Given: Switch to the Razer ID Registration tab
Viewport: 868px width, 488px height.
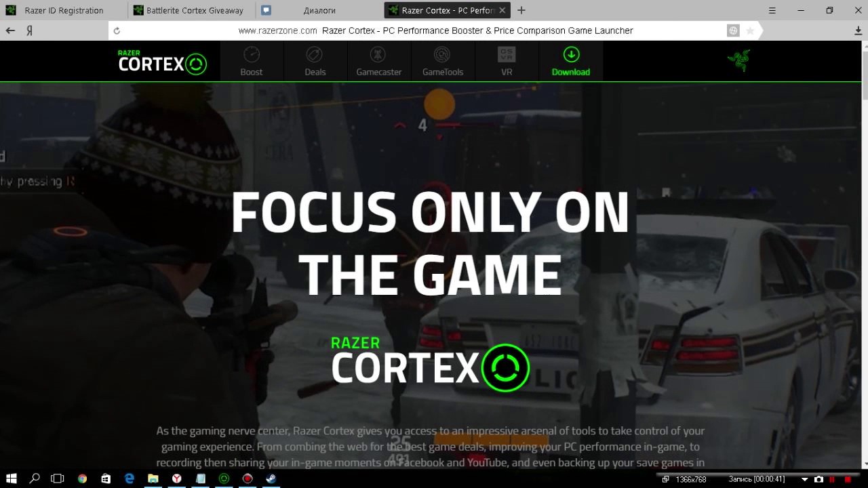Looking at the screenshot, I should click(x=64, y=10).
